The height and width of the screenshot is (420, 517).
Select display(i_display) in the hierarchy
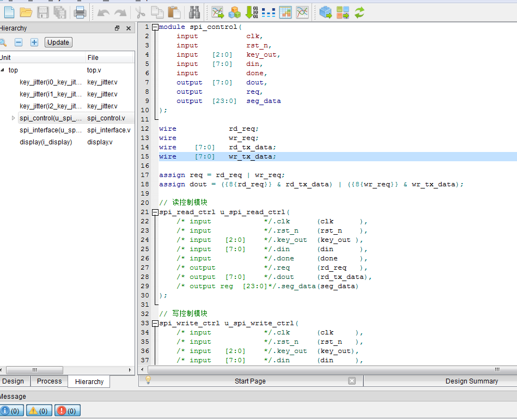pos(46,142)
